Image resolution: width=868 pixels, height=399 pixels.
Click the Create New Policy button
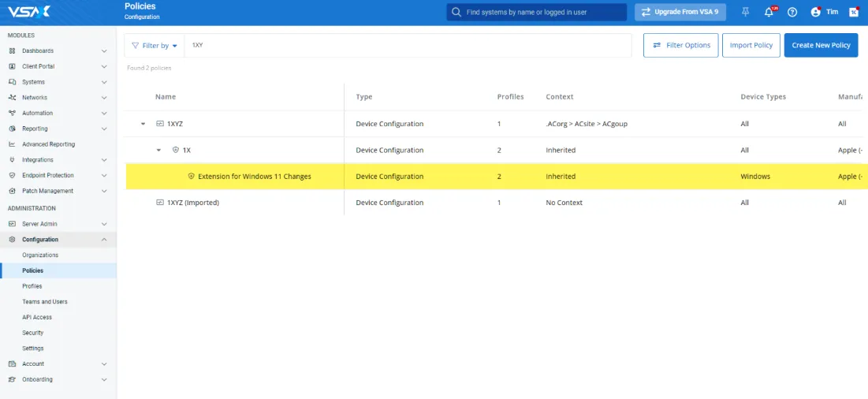tap(821, 45)
